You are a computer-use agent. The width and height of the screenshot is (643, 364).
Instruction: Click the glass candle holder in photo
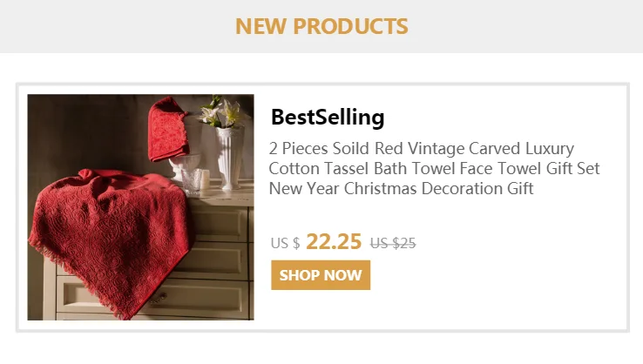coord(192,182)
